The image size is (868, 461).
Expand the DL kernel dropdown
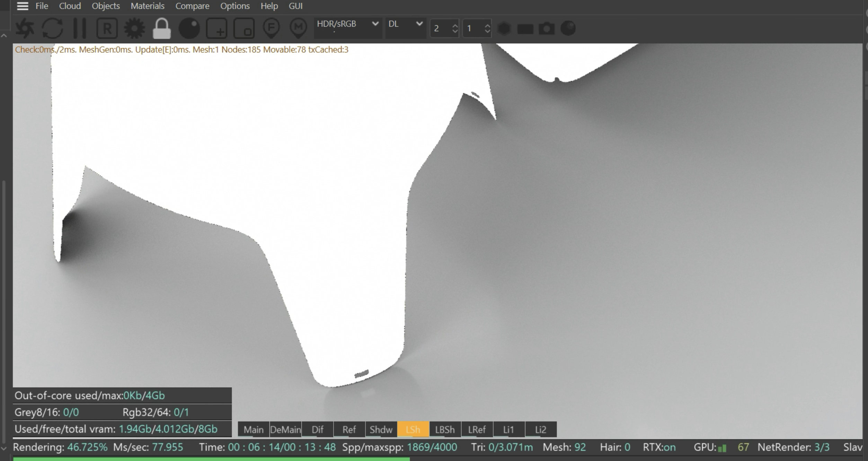click(405, 24)
